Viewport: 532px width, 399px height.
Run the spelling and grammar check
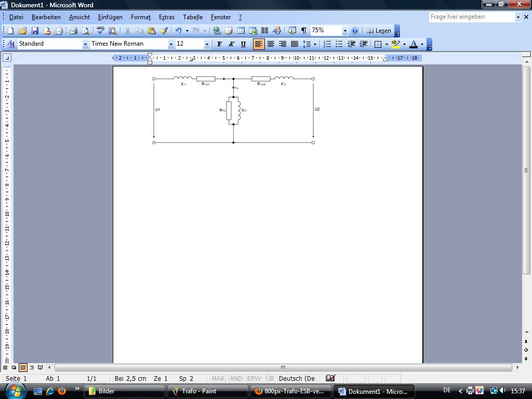[101, 31]
